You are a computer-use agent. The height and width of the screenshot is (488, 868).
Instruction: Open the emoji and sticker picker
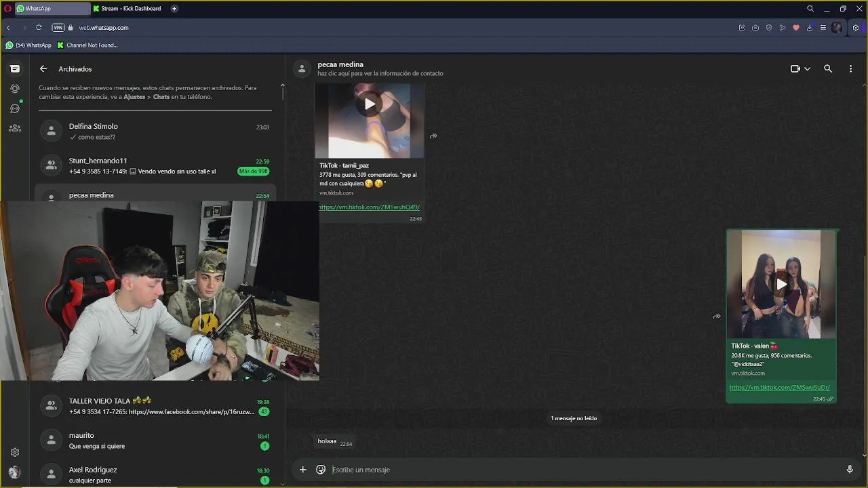point(321,470)
